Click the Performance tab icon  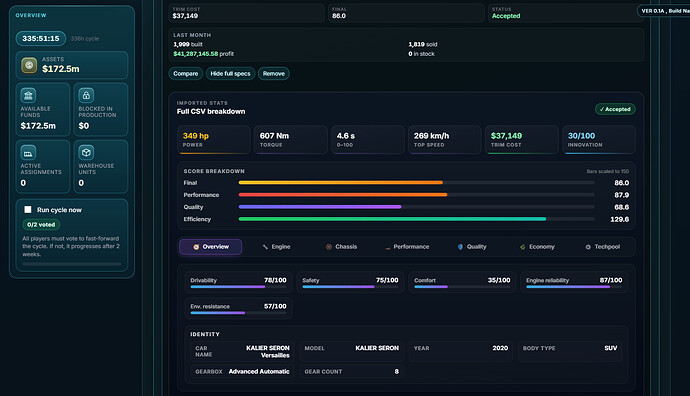click(x=387, y=247)
